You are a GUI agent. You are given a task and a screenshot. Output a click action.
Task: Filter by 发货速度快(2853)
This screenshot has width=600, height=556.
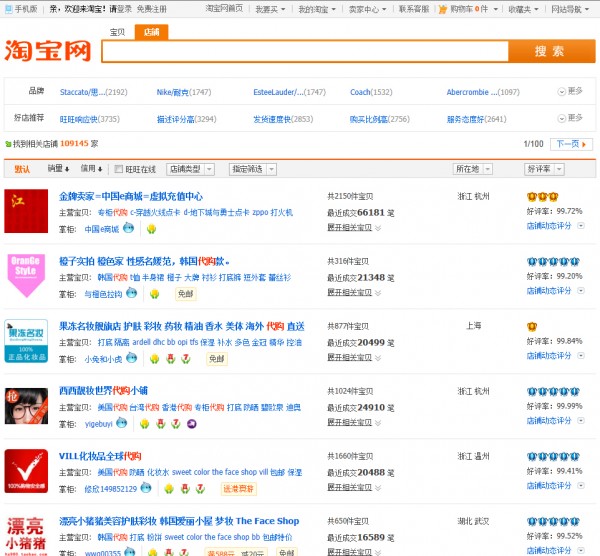click(x=283, y=119)
